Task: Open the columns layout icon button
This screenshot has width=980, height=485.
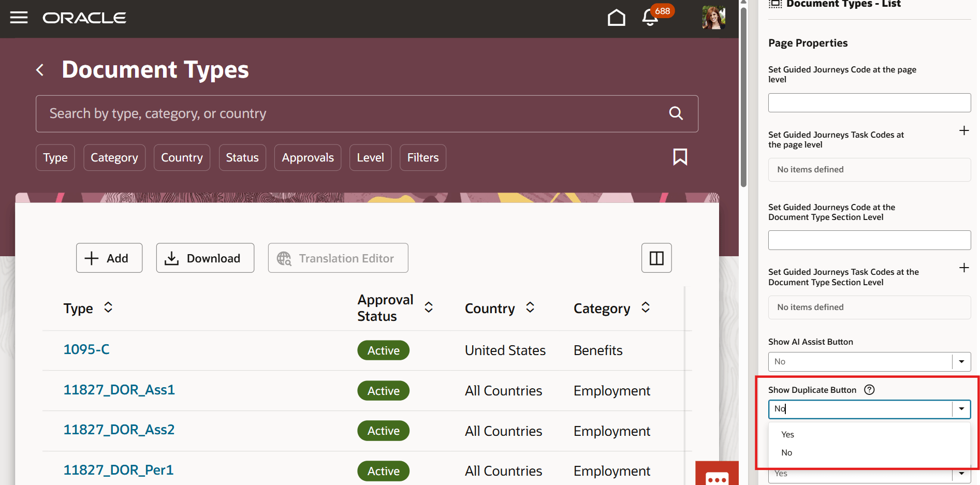Action: point(656,258)
